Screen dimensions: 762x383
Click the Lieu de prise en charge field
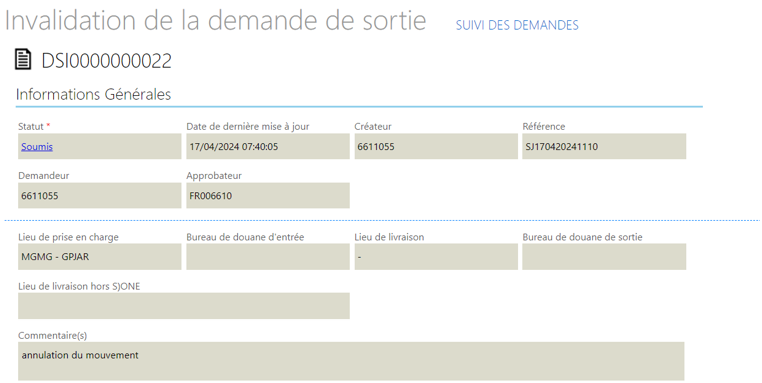[x=100, y=257]
